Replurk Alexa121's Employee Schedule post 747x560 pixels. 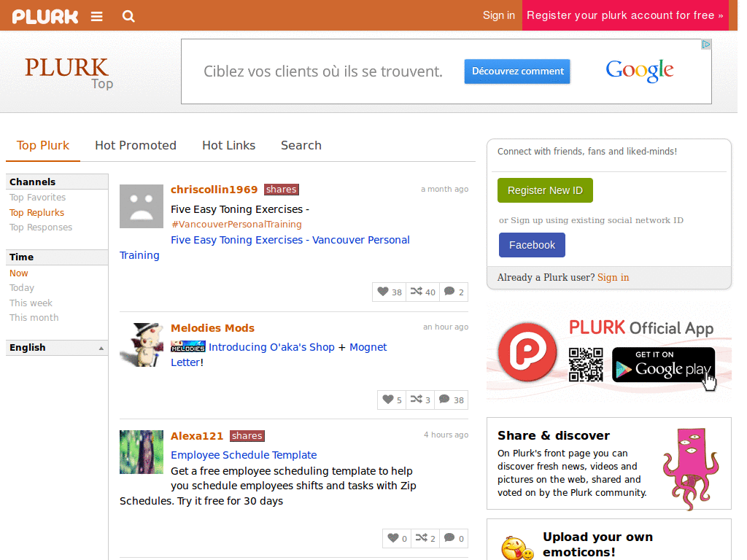425,538
